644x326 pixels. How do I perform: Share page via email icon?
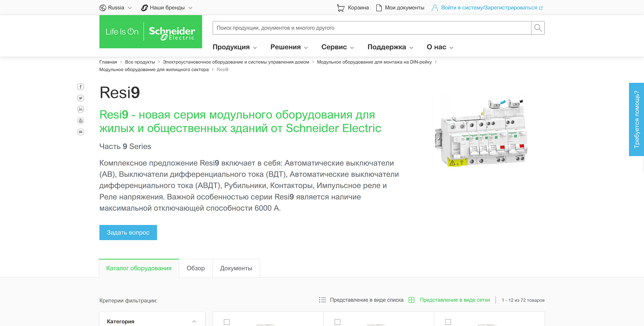81,132
